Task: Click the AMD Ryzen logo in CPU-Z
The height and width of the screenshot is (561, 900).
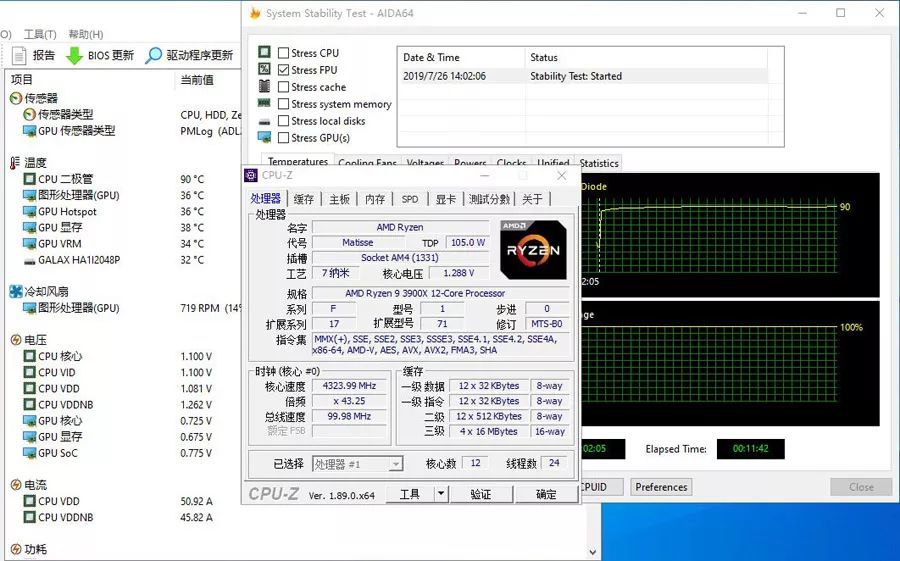Action: 533,249
